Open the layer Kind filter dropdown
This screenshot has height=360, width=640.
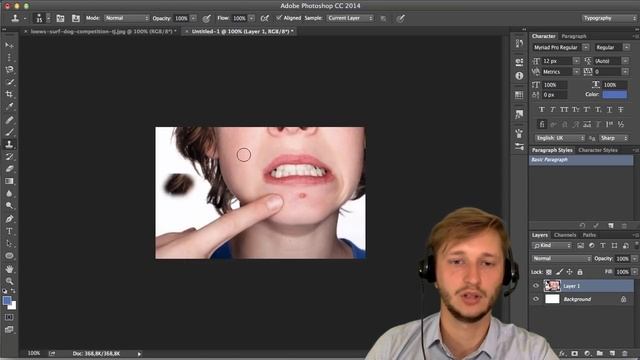click(x=551, y=246)
